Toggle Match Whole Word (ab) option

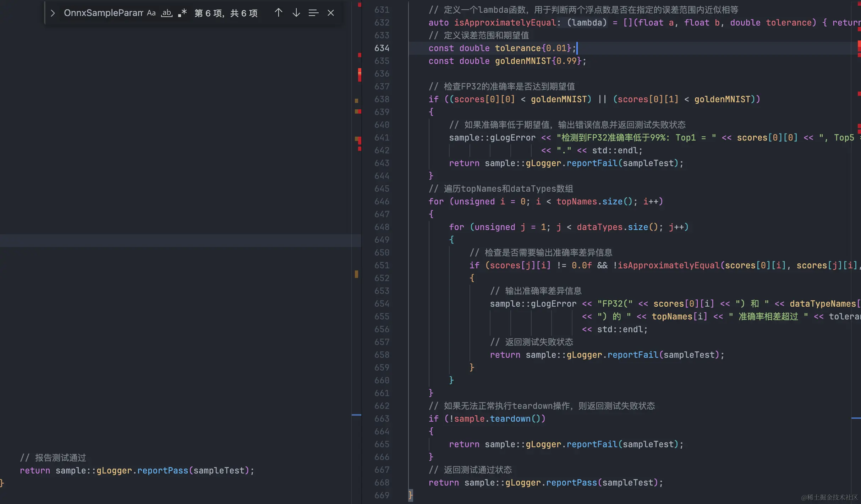pyautogui.click(x=167, y=13)
